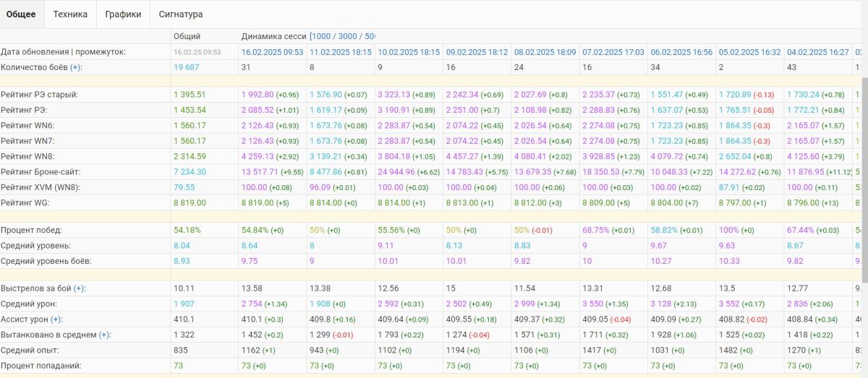Select the 1000 battles session range link

tap(322, 36)
